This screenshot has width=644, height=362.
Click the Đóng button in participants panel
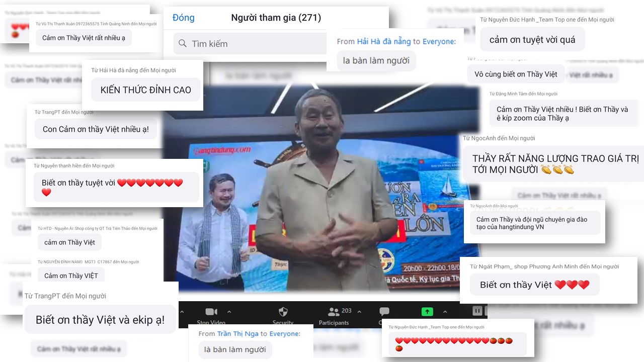pyautogui.click(x=183, y=18)
